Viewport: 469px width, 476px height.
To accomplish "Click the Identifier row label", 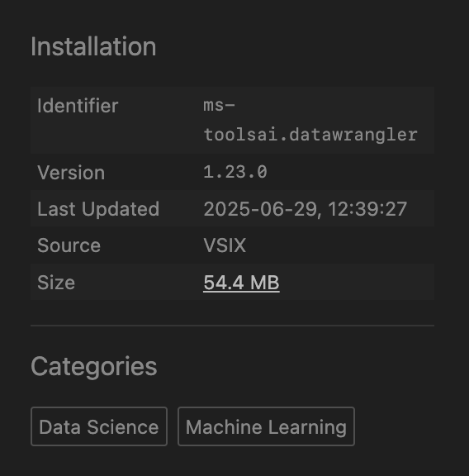I will pyautogui.click(x=78, y=106).
